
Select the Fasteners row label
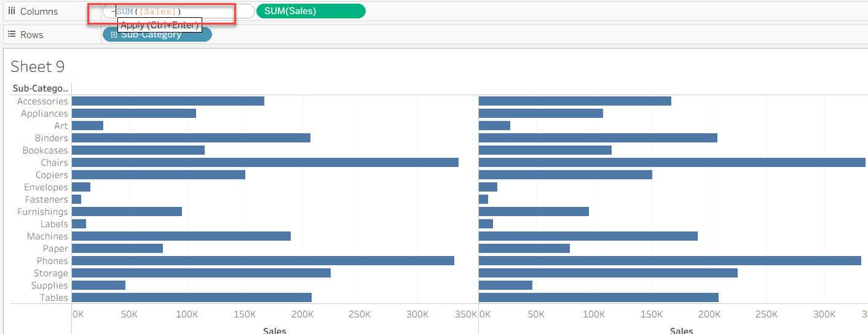[47, 200]
